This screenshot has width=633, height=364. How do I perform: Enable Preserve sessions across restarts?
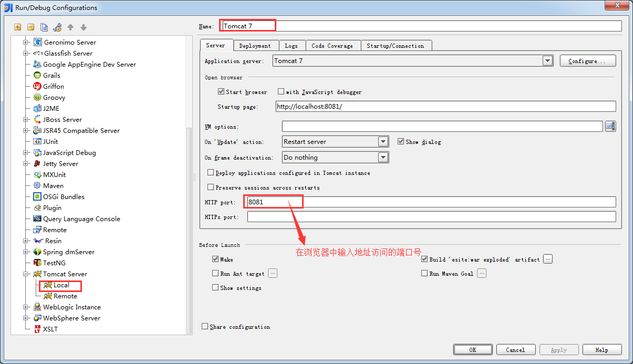point(211,187)
